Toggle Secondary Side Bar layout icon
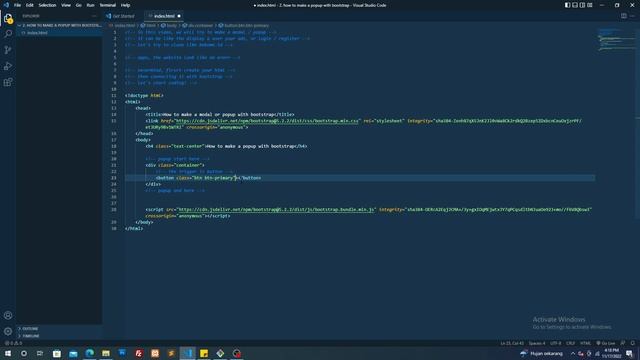Viewport: 640px width, 360px height. pos(582,5)
